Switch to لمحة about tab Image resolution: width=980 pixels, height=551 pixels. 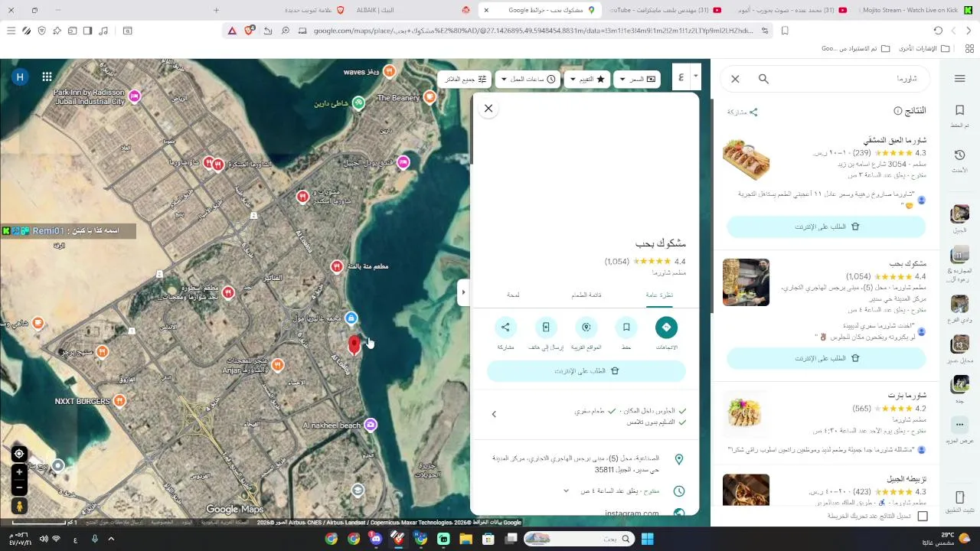(x=513, y=295)
